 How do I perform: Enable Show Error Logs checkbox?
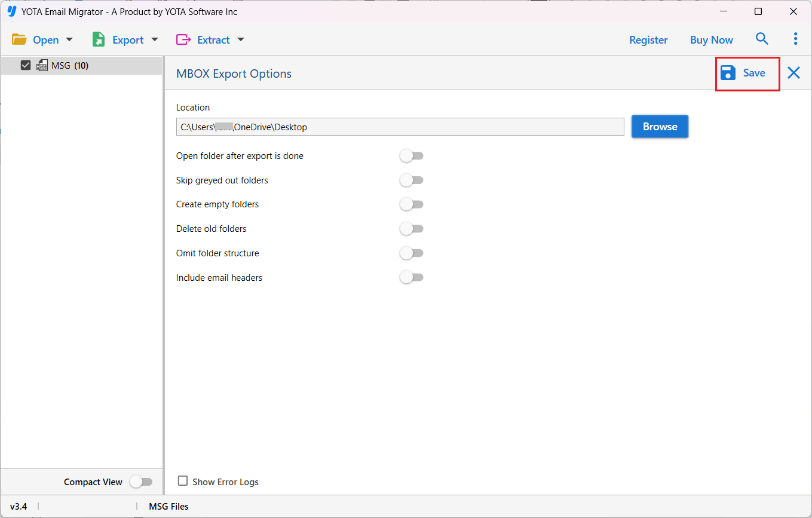click(x=183, y=481)
